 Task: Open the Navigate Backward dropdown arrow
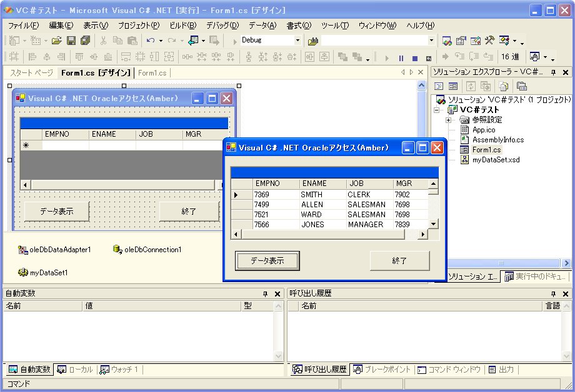click(x=203, y=41)
